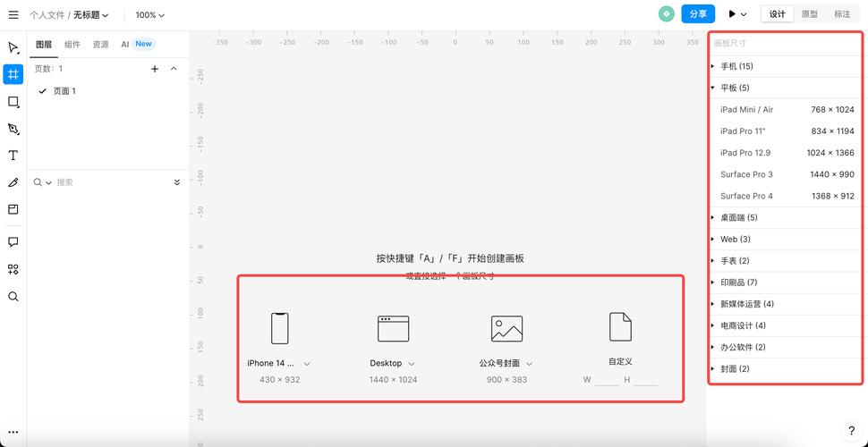This screenshot has width=868, height=447.
Task: Click the custom height H field
Action: [645, 380]
